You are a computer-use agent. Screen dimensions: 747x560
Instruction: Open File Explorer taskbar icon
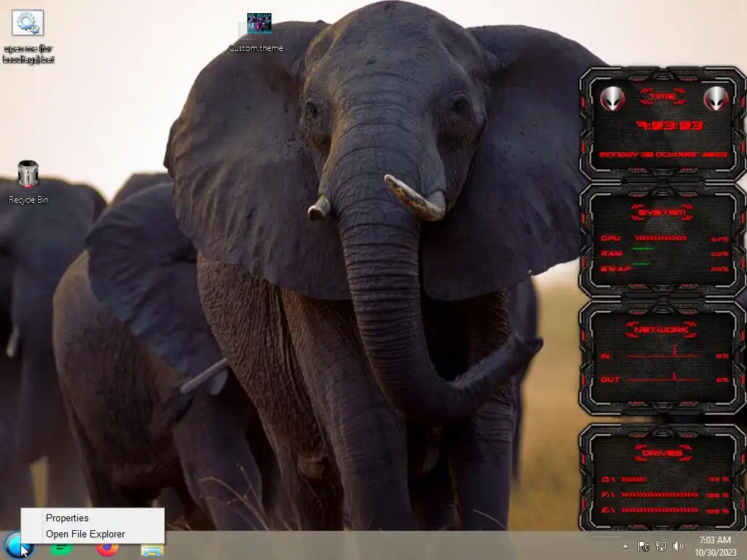point(152,551)
